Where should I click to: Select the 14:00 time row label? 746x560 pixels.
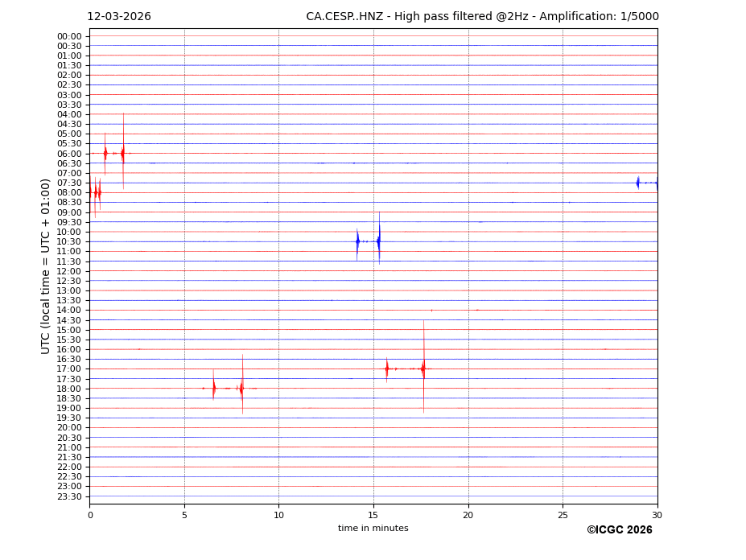pos(69,311)
